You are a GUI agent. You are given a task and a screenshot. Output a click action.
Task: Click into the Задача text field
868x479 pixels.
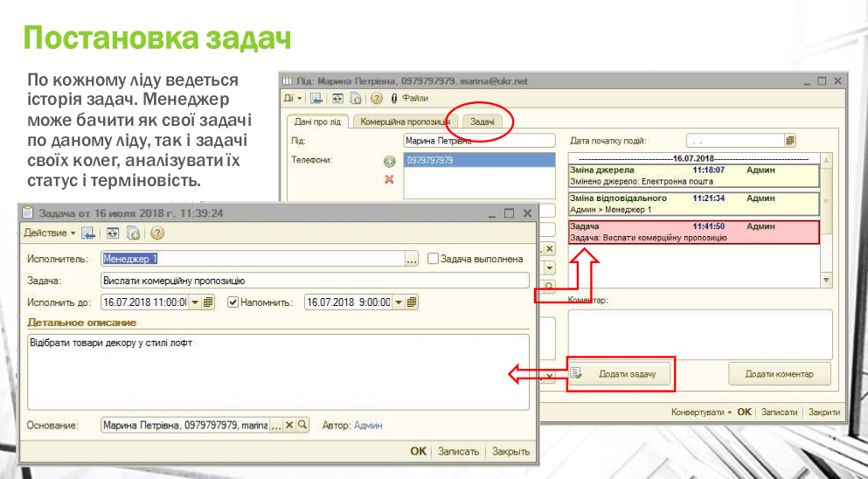[315, 281]
